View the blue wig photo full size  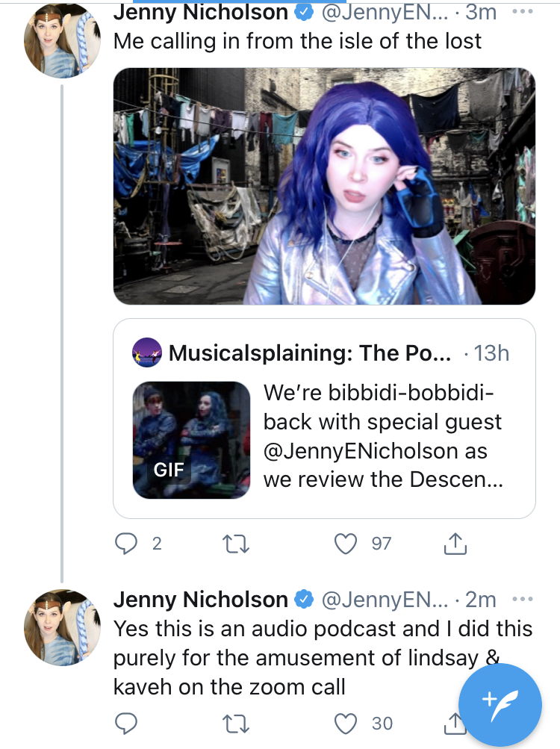[x=324, y=186]
